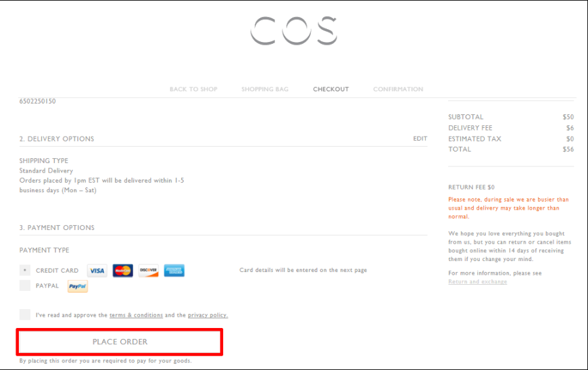Open the privacy policy link
Image resolution: width=588 pixels, height=370 pixels.
coord(207,315)
